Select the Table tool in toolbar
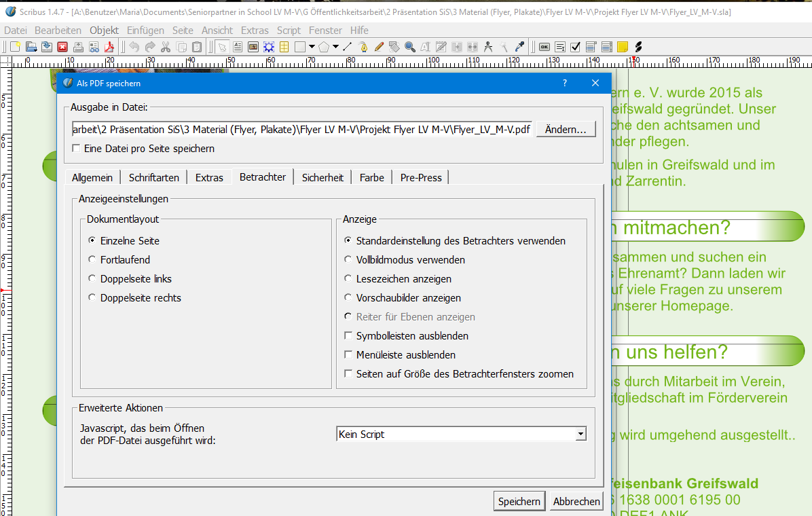Image resolution: width=812 pixels, height=516 pixels. [x=284, y=47]
